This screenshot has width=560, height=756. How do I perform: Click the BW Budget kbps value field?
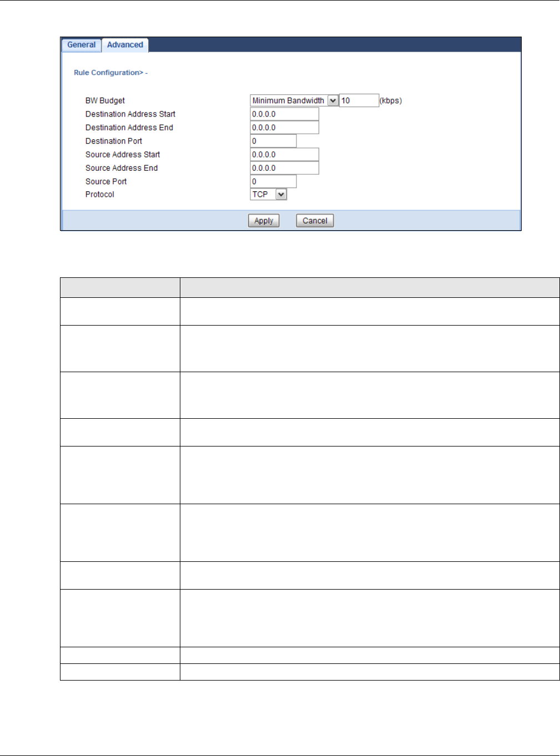point(359,100)
